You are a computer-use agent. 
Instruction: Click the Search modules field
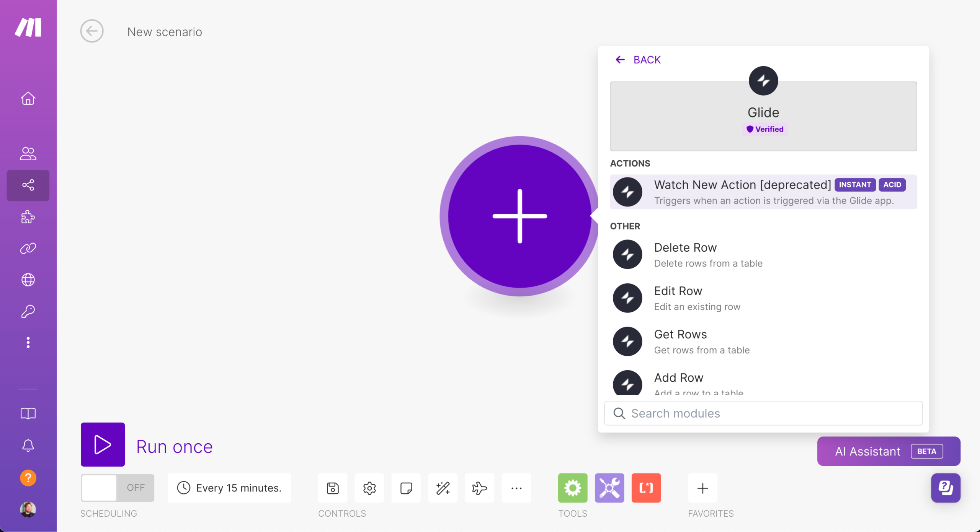[763, 413]
